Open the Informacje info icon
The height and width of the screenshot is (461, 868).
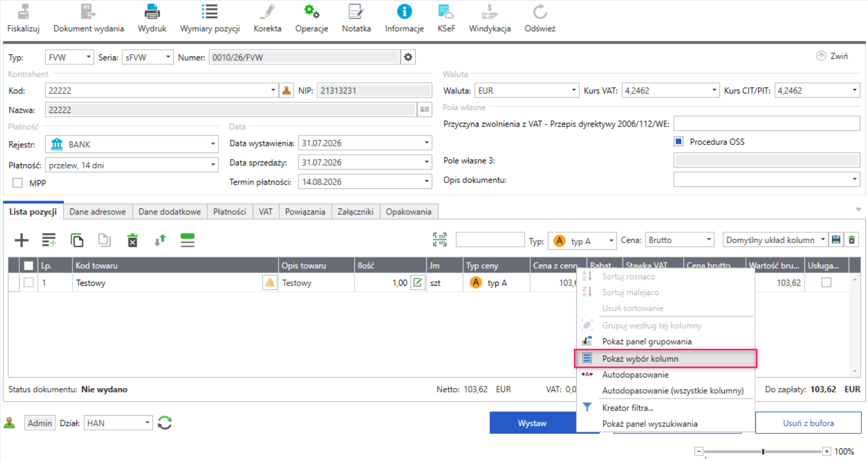point(404,11)
